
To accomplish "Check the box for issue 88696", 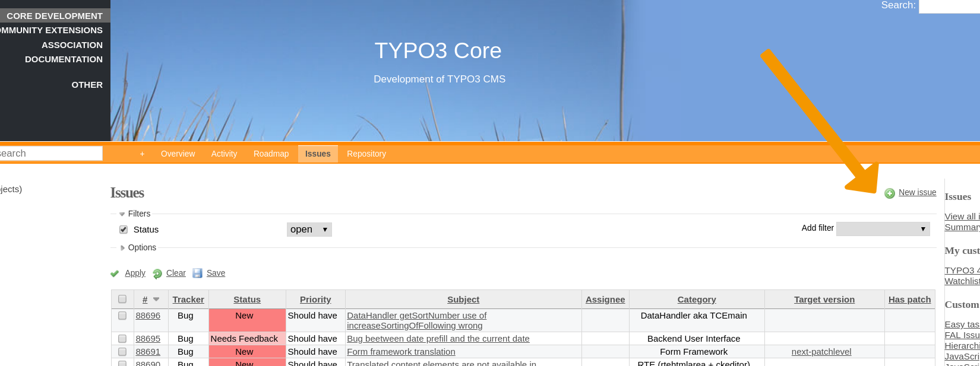I will click(122, 316).
